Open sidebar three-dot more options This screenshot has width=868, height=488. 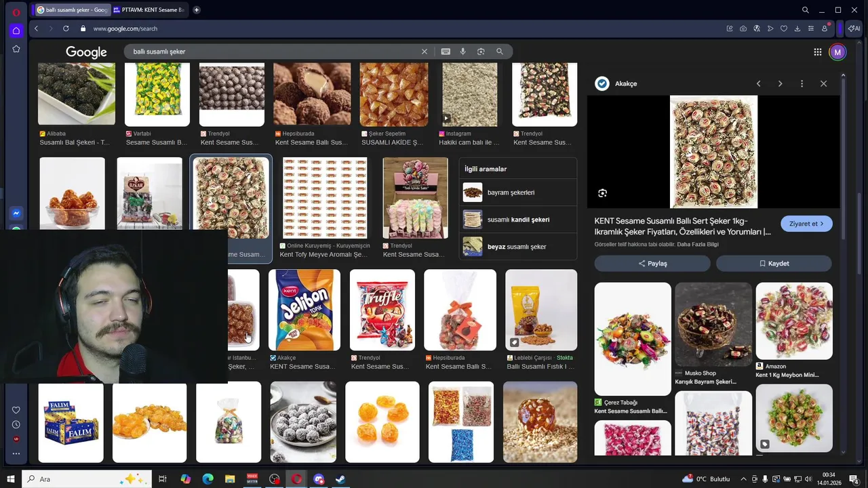pyautogui.click(x=16, y=453)
